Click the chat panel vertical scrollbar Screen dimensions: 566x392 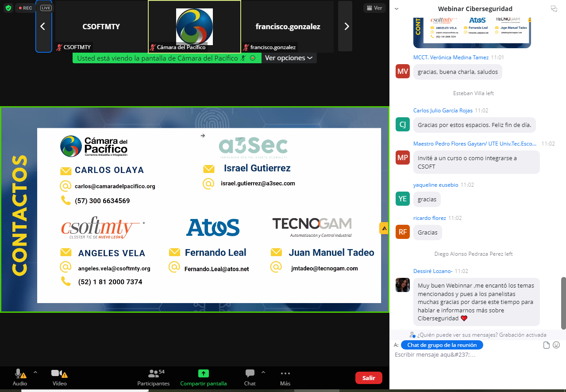[563, 303]
